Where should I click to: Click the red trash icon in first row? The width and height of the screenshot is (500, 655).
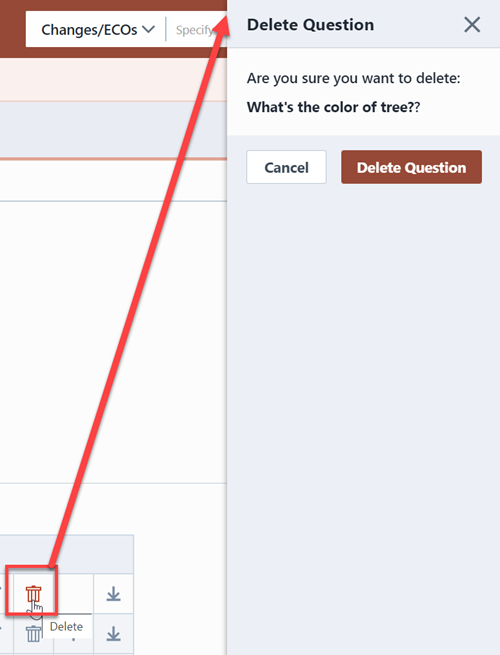[x=33, y=594]
